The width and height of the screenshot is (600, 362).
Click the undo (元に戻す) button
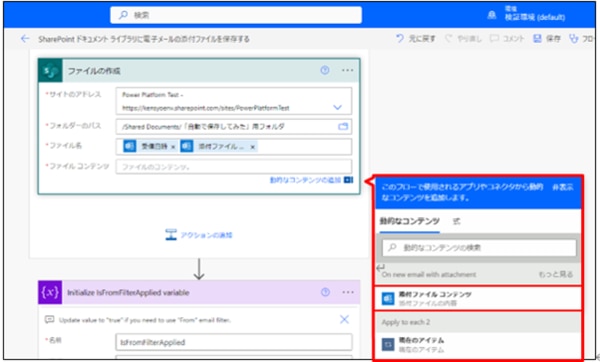point(416,39)
